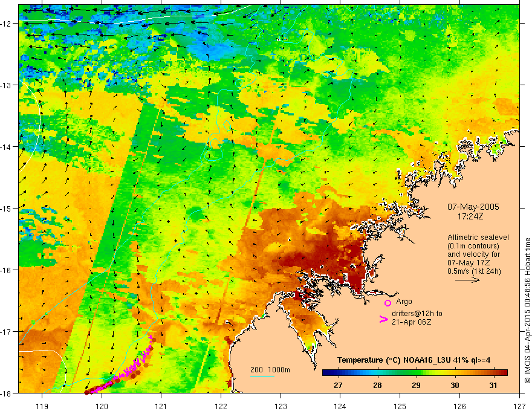Click longitude axis label 124
532x411 pixels.
point(340,406)
